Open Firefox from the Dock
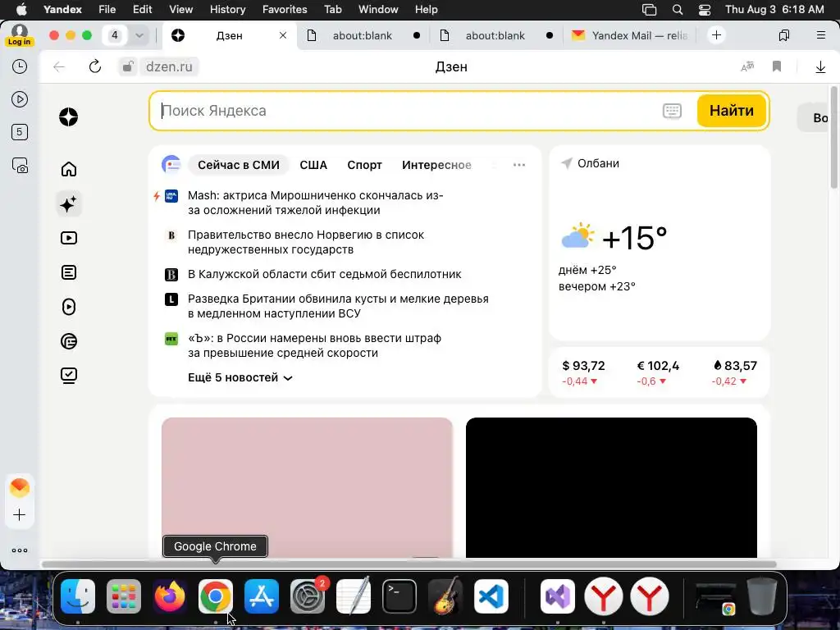The image size is (840, 630). [170, 596]
